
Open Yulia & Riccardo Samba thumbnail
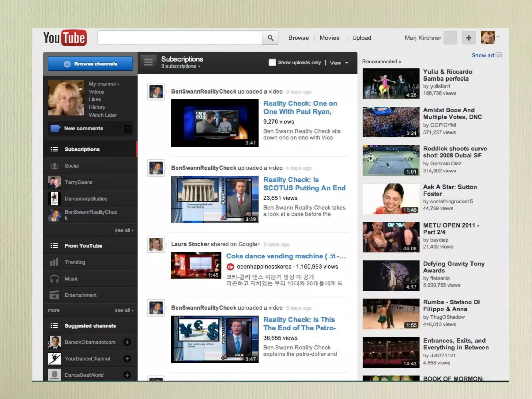pyautogui.click(x=391, y=83)
